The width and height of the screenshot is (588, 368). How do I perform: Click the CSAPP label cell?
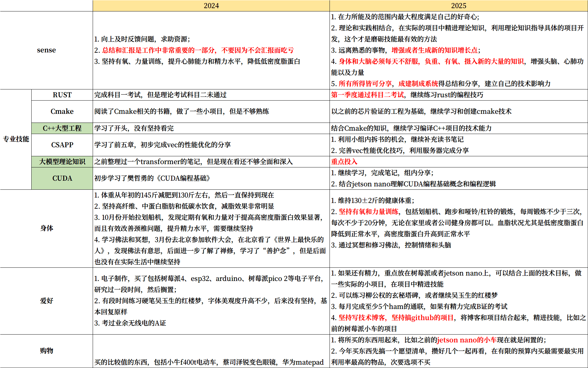tap(62, 145)
